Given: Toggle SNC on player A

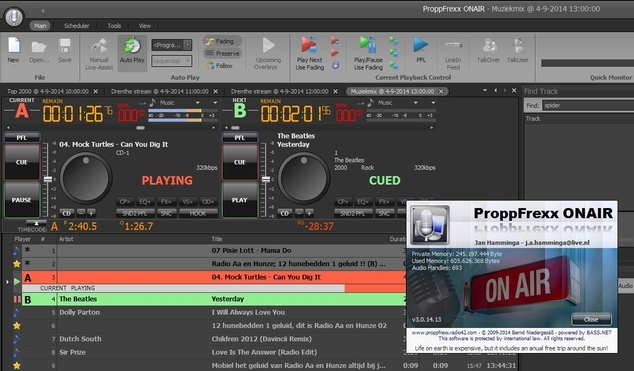Looking at the screenshot, I should [167, 213].
